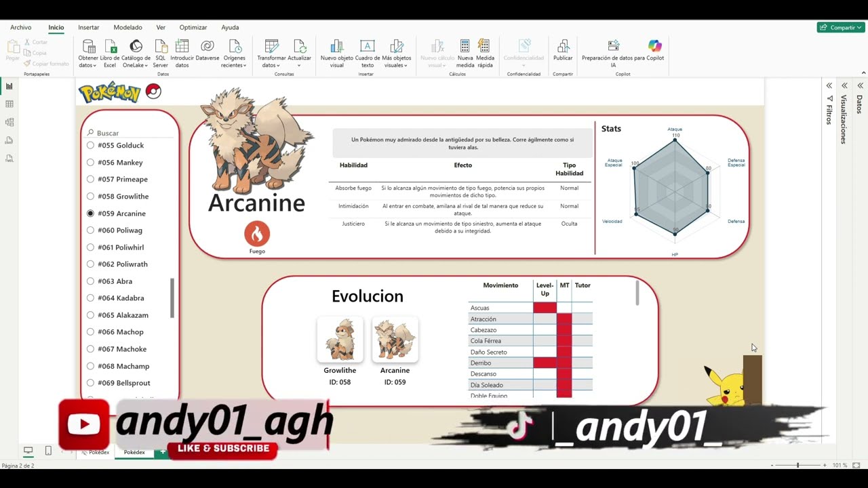Expand the Visualizaciones pane
The height and width of the screenshot is (488, 868).
point(844,85)
